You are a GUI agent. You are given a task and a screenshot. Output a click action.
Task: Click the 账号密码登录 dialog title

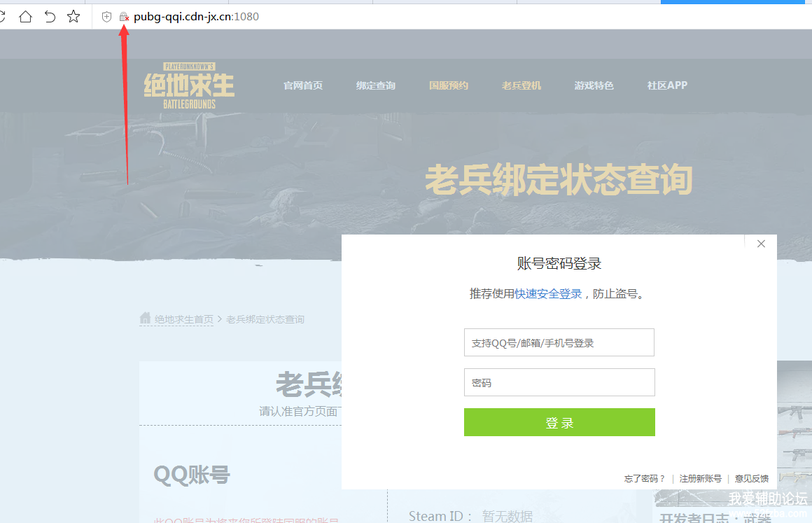point(559,263)
